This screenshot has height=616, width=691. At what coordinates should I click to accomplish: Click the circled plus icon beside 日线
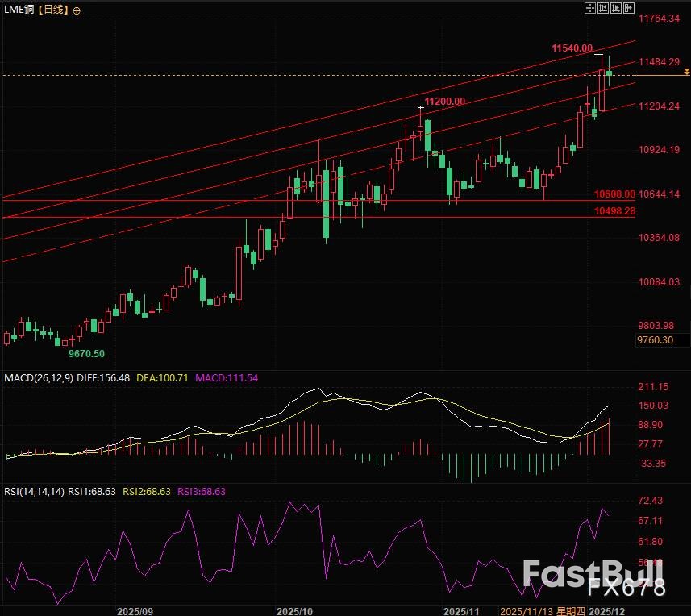click(x=76, y=10)
